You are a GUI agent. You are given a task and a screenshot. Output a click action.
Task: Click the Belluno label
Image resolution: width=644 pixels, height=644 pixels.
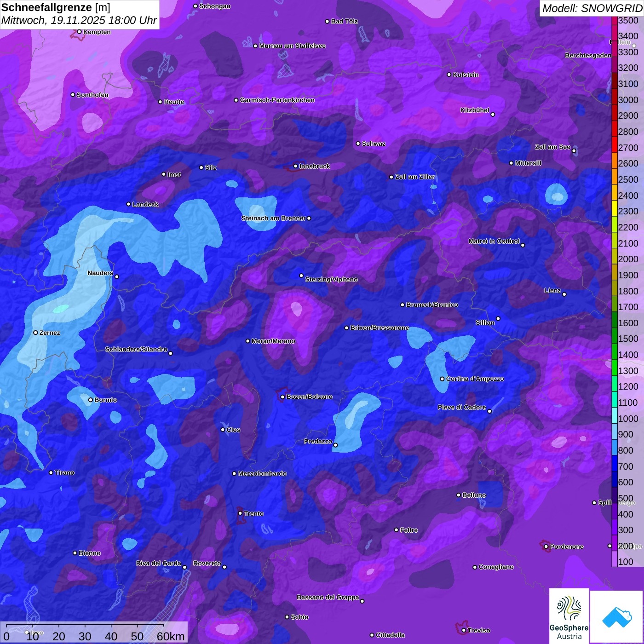point(474,495)
